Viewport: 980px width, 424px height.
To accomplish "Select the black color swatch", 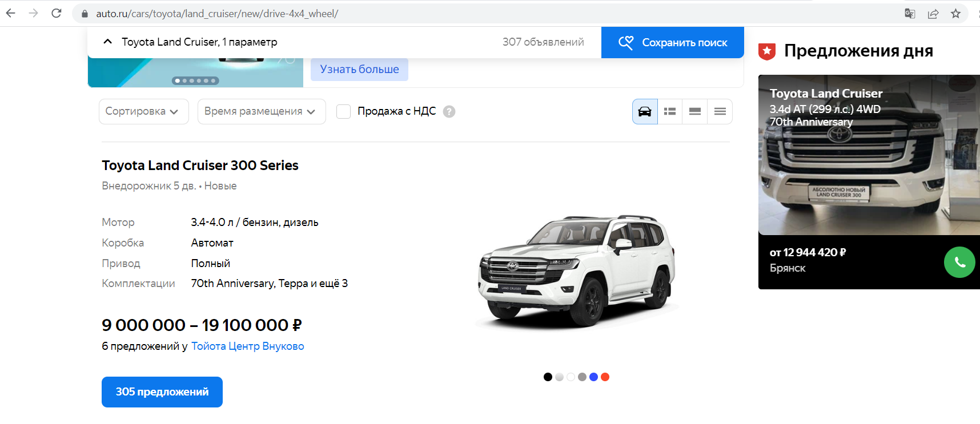I will point(548,377).
